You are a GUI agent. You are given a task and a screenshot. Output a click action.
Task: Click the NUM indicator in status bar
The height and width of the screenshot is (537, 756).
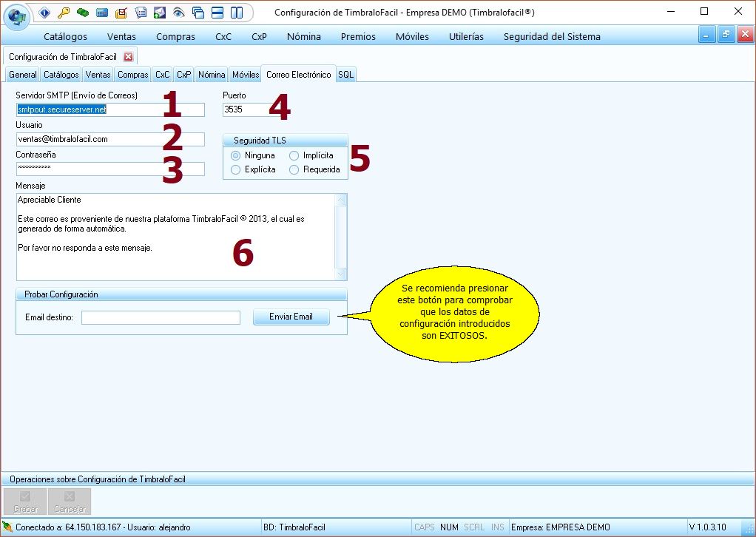[x=449, y=527]
